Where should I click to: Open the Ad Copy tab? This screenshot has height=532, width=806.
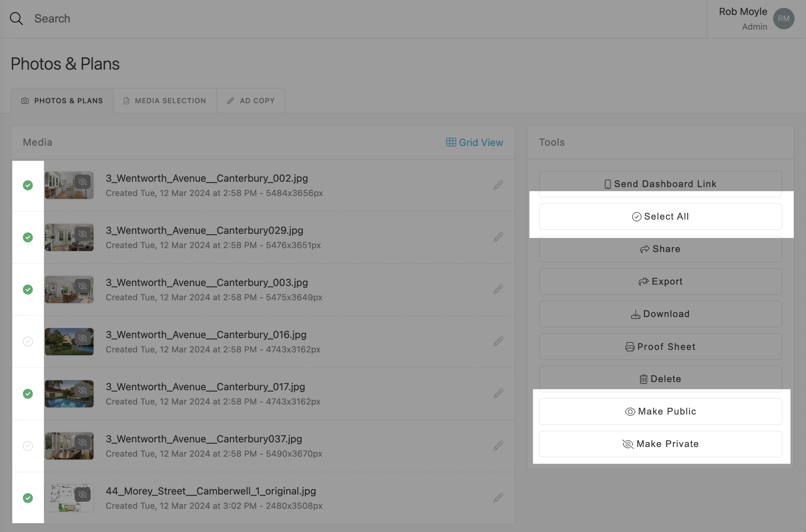pyautogui.click(x=251, y=101)
